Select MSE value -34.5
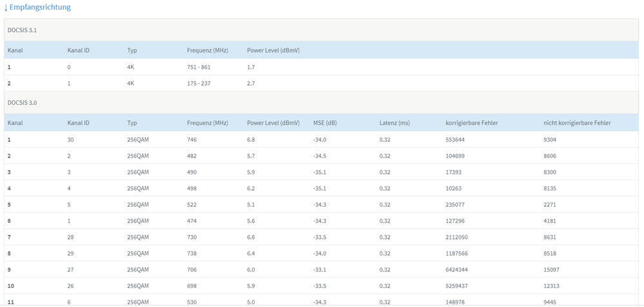Image resolution: width=644 pixels, height=307 pixels. [320, 156]
